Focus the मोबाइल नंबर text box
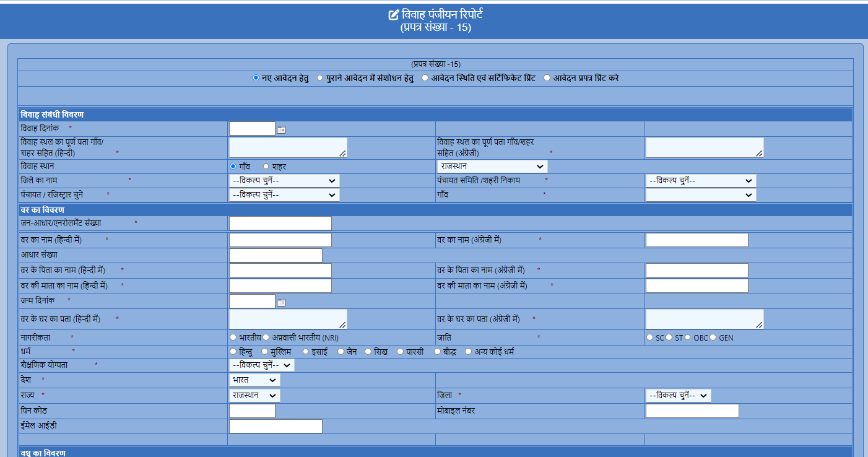 (692, 411)
